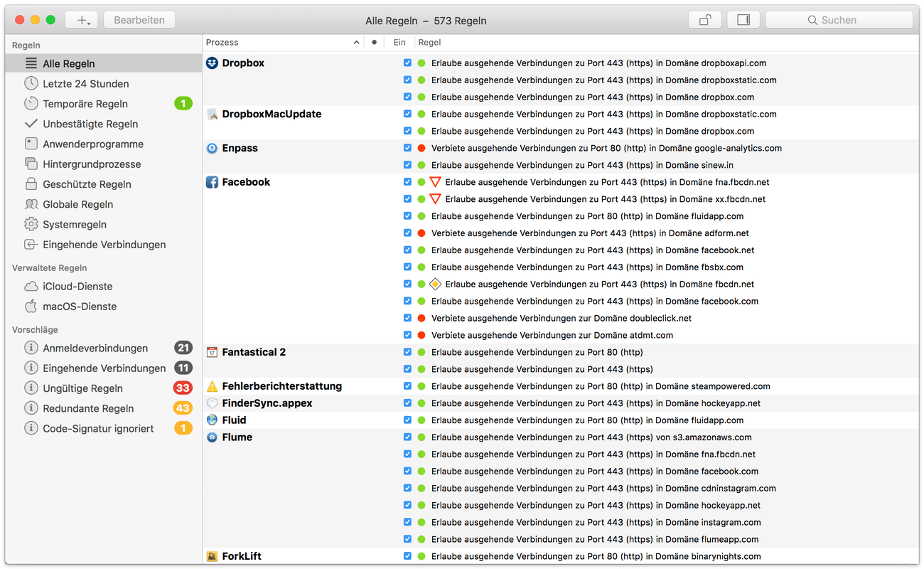Click the iCloud-Dienste cloud icon
The width and height of the screenshot is (924, 569).
click(31, 286)
